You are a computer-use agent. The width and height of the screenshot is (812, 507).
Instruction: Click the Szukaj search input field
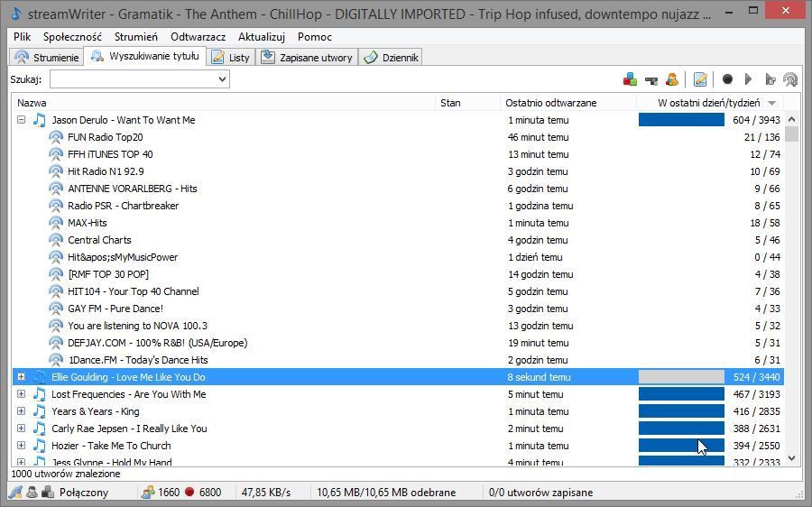(134, 79)
